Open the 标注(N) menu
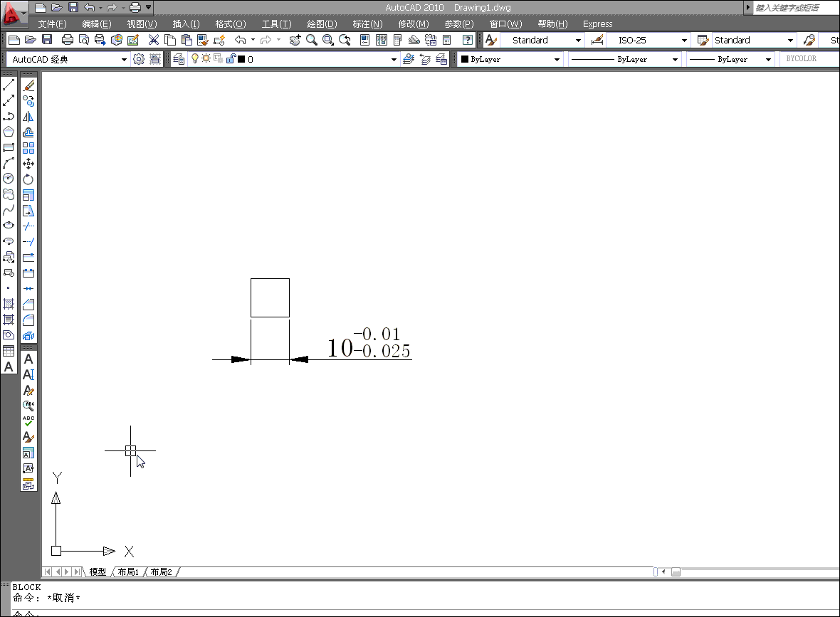 (x=367, y=23)
